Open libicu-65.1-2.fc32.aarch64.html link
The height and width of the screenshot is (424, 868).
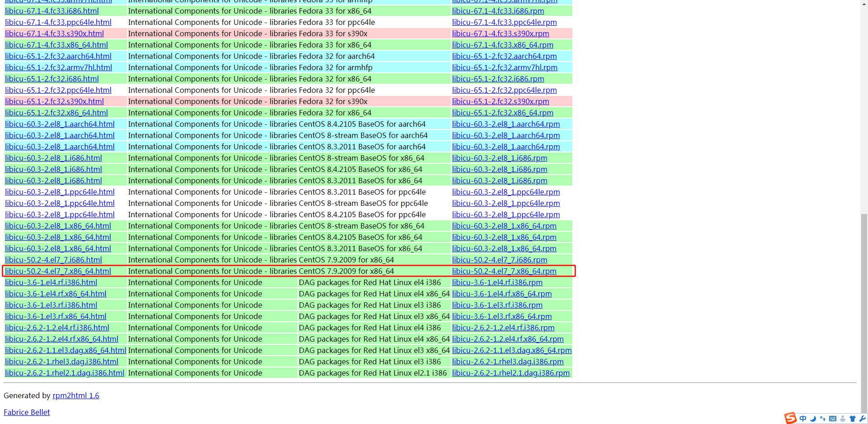coord(58,56)
